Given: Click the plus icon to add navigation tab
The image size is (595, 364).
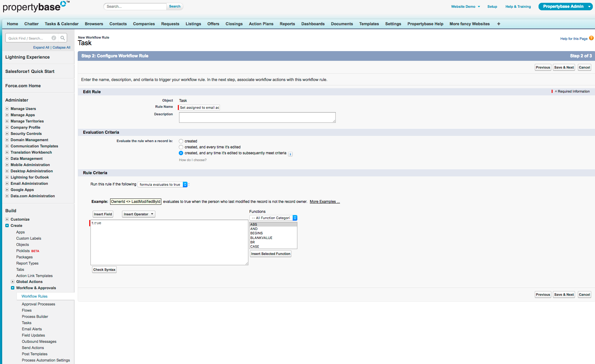Looking at the screenshot, I should 499,24.
